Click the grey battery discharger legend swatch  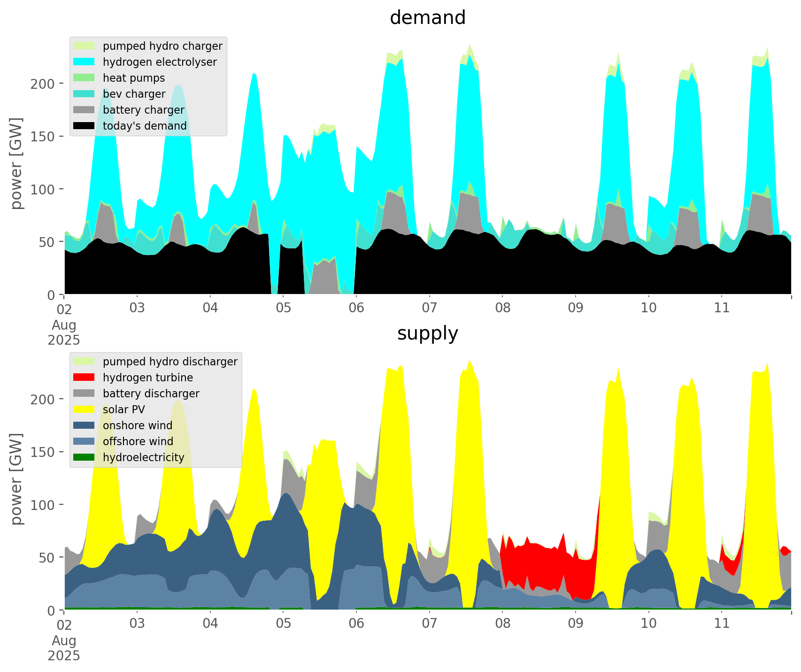(x=84, y=394)
